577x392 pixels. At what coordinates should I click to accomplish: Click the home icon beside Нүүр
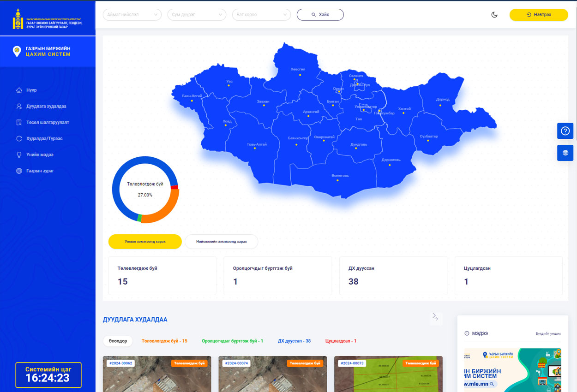(x=19, y=90)
